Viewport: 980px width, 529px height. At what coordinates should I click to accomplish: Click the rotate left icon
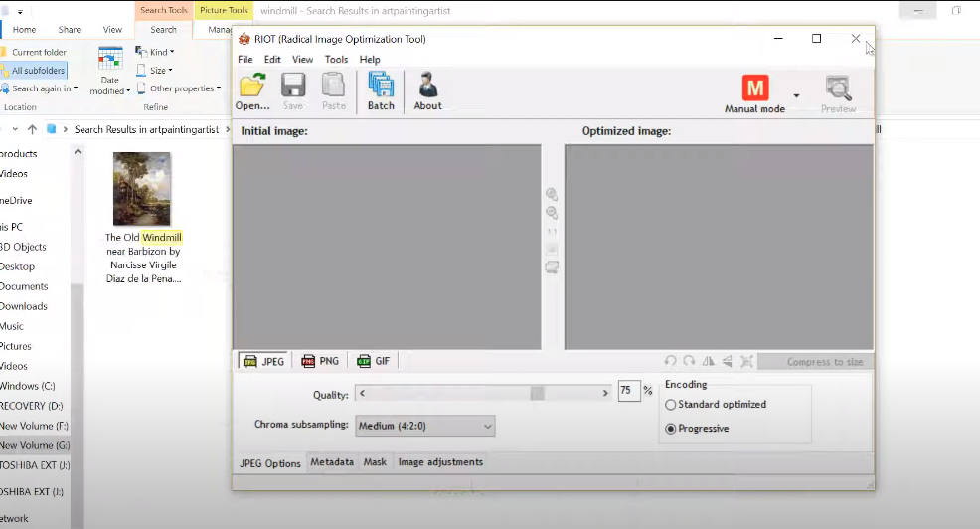[670, 361]
